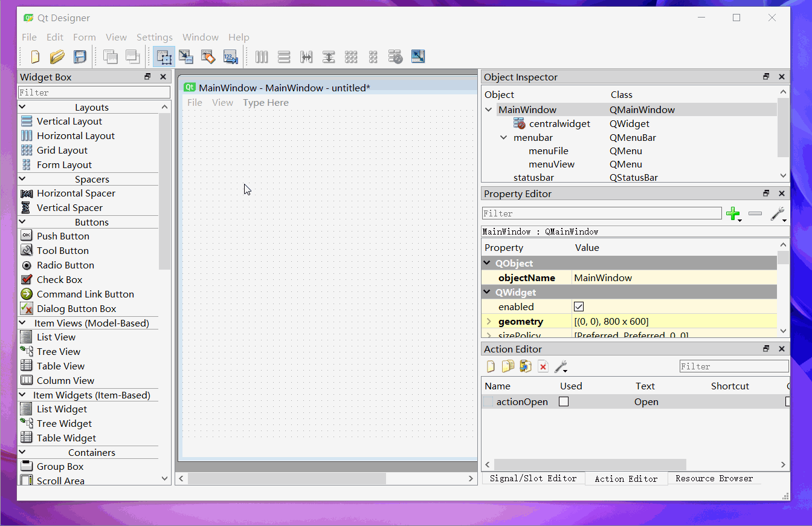This screenshot has width=812, height=526.
Task: Select menuFile in Object Inspector
Action: coord(548,151)
